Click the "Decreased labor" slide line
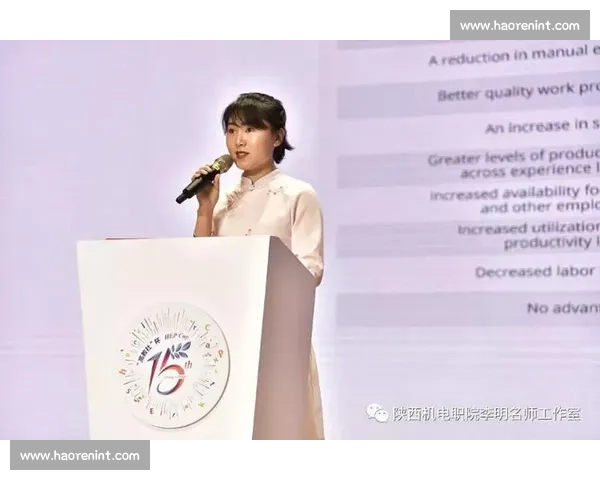This screenshot has height=480, width=600. pos(537,271)
